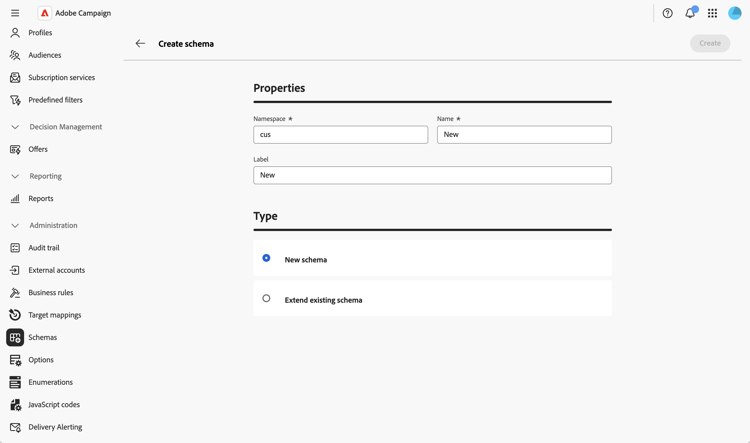Click the user profile avatar

pos(735,13)
